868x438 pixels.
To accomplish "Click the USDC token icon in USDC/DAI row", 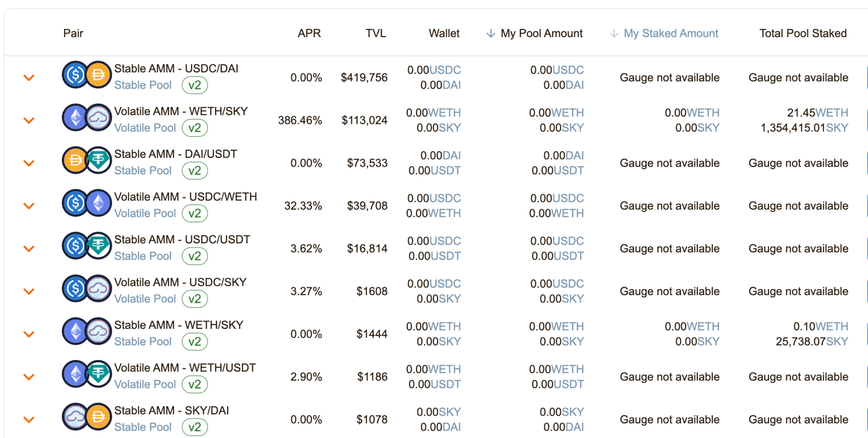I will click(x=75, y=75).
